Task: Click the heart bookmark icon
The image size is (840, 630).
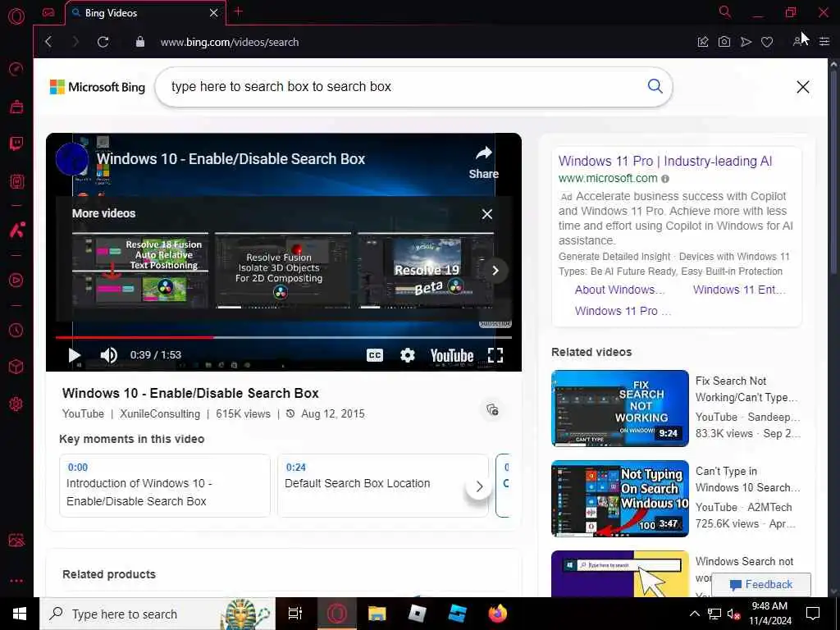Action: [767, 42]
